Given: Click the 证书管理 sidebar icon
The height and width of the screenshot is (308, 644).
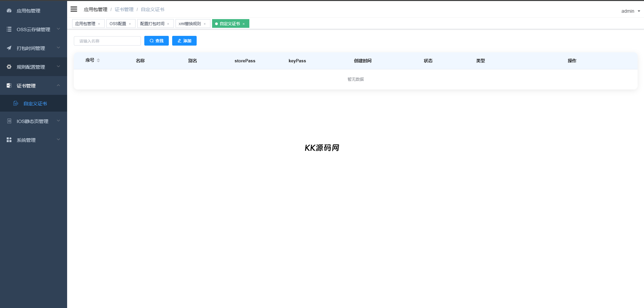Looking at the screenshot, I should pyautogui.click(x=9, y=86).
